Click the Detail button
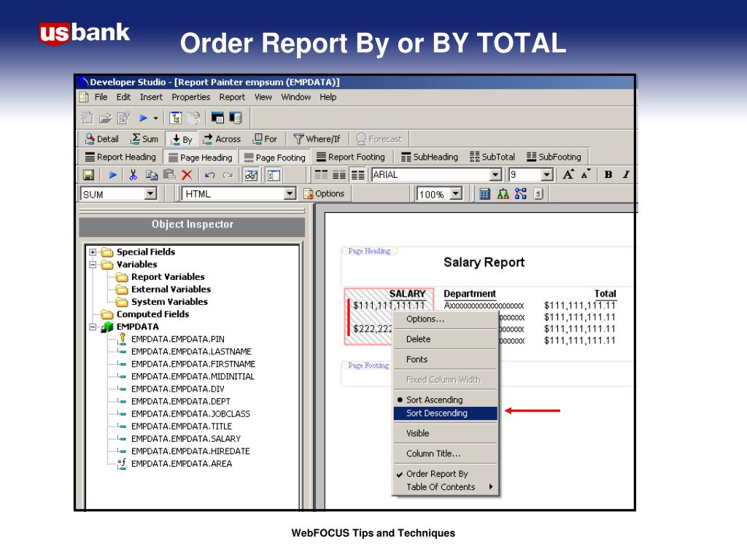 point(101,139)
